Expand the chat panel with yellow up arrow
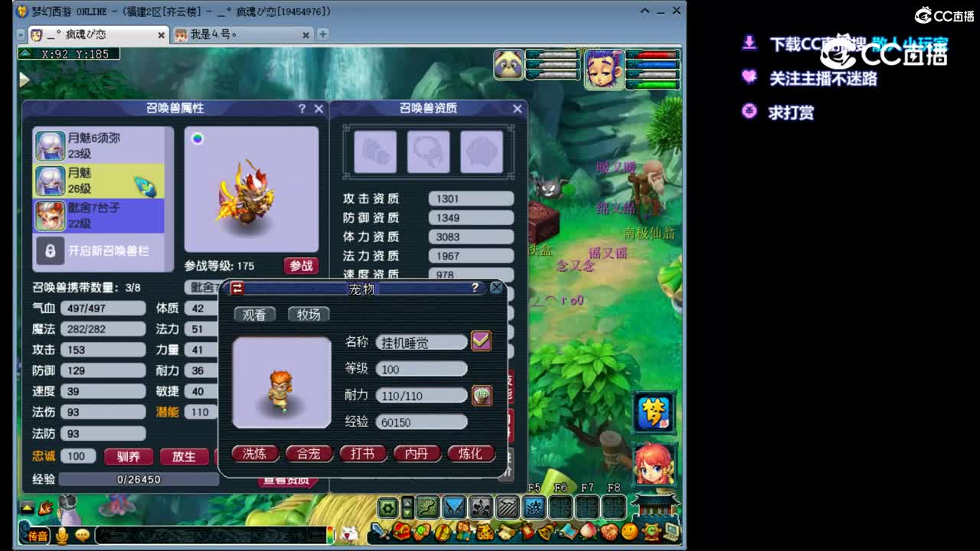 pyautogui.click(x=27, y=507)
